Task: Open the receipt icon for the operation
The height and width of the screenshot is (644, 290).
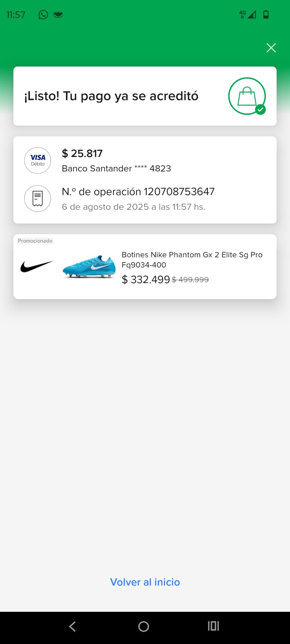Action: [x=37, y=198]
